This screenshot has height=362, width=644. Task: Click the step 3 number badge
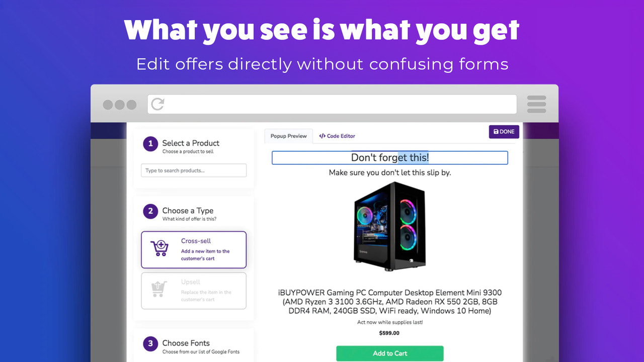pos(150,344)
